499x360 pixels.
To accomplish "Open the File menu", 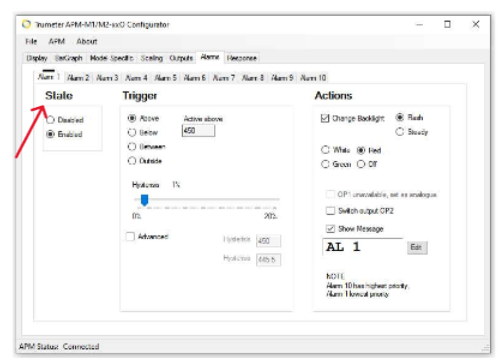I will (x=31, y=41).
